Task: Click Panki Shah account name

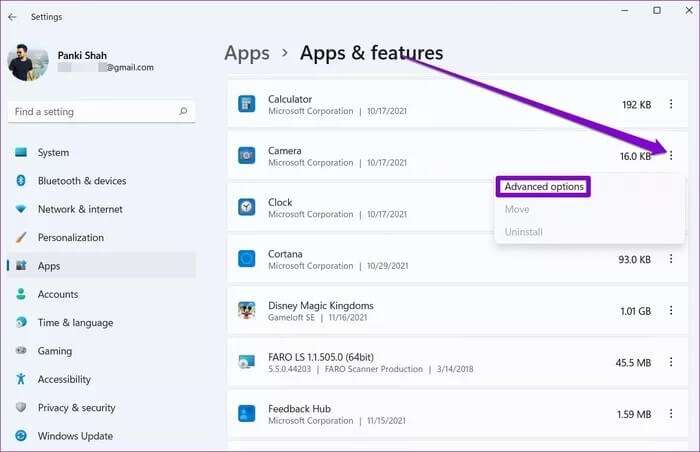Action: [82, 55]
